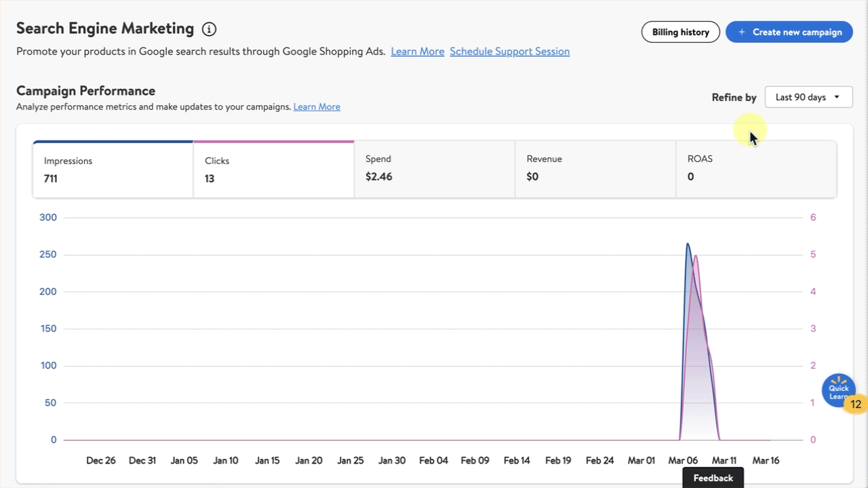The height and width of the screenshot is (488, 868).
Task: Open the Billing history page
Action: pyautogui.click(x=680, y=32)
